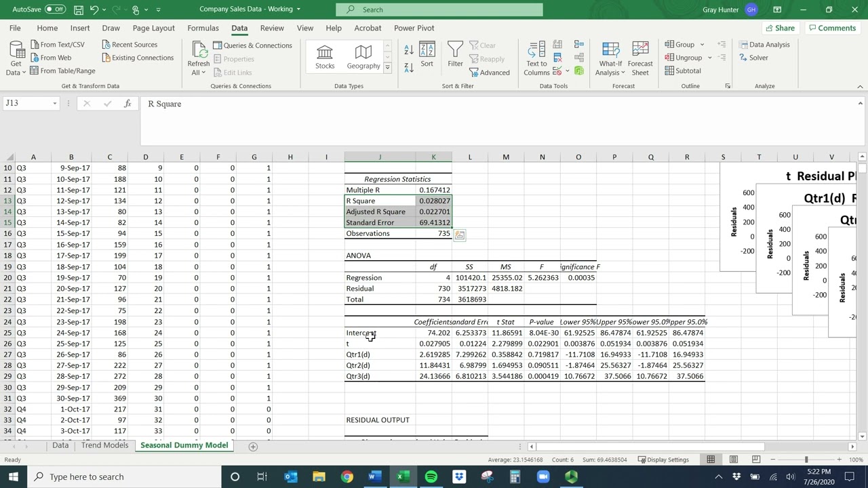Open Manage Data Model icon
Screen dimensions: 868x488
point(578,70)
